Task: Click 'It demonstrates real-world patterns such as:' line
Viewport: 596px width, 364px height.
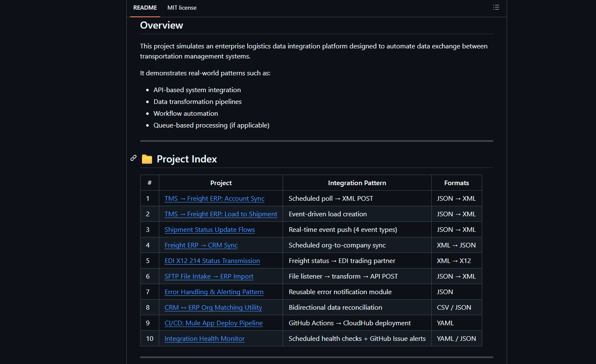Action: 205,73
